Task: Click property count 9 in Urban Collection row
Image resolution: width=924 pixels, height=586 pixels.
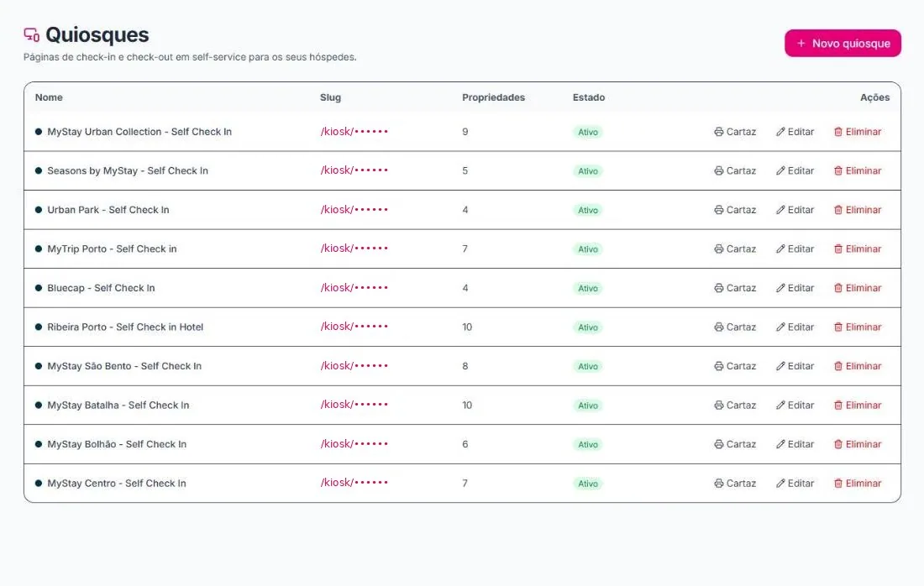Action: coord(465,132)
